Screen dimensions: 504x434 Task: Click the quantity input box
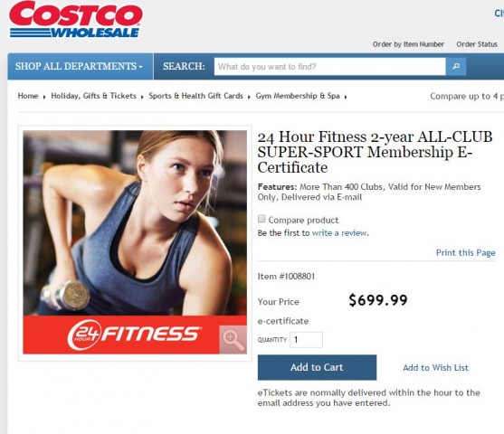306,340
